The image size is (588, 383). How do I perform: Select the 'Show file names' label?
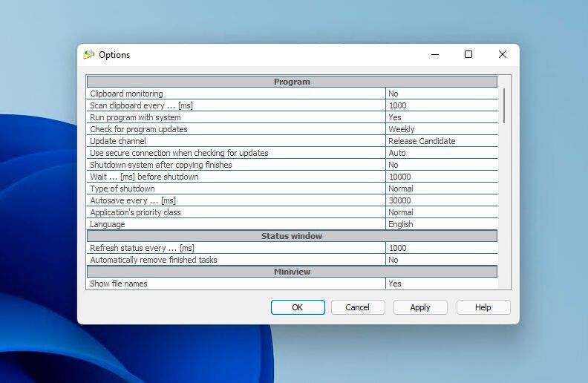pyautogui.click(x=119, y=284)
